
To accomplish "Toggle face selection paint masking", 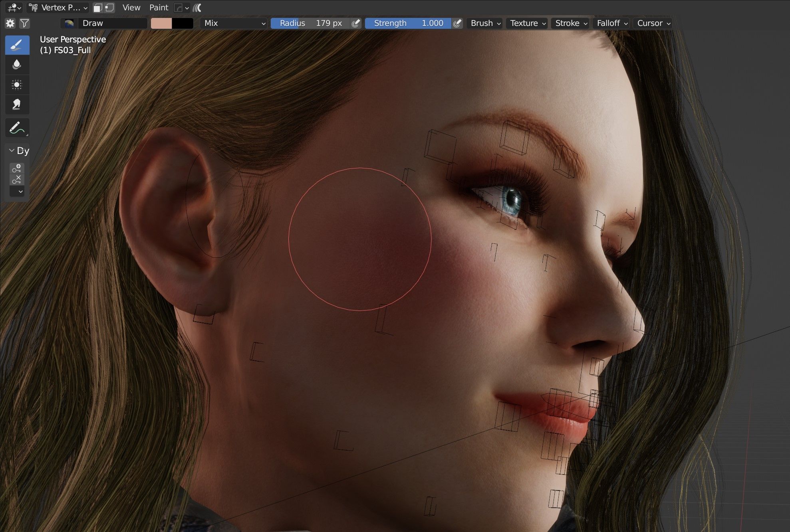I will [x=97, y=7].
